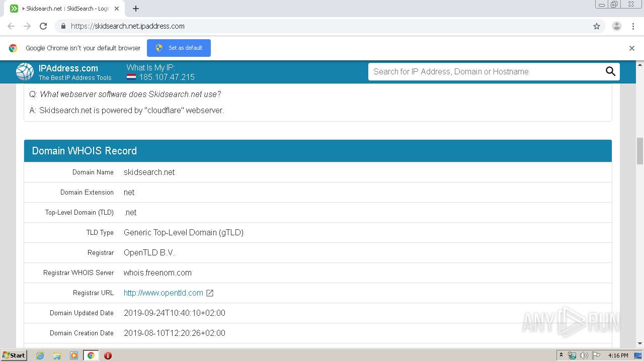This screenshot has width=644, height=362.
Task: Show hidden system tray icons
Action: click(561, 355)
